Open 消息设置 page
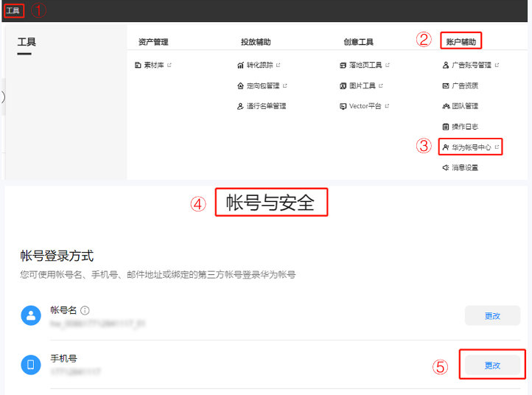Viewport: 532px width, 395px height. [x=465, y=167]
